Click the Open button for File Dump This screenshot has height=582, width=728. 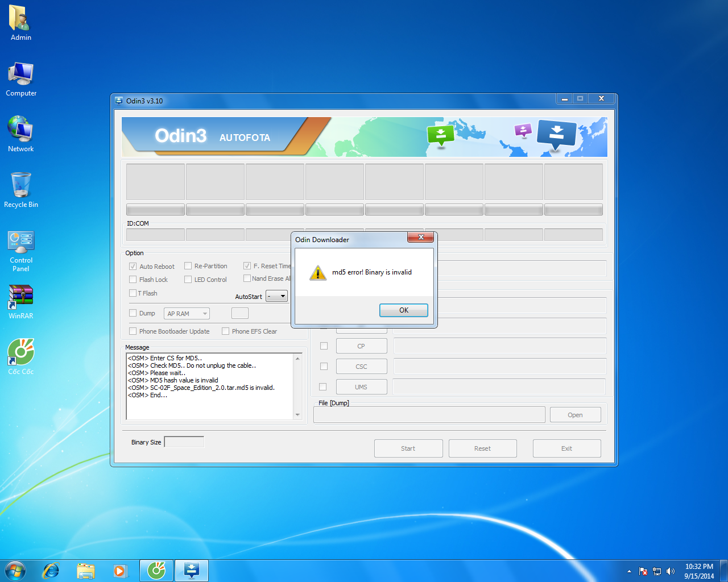point(575,415)
